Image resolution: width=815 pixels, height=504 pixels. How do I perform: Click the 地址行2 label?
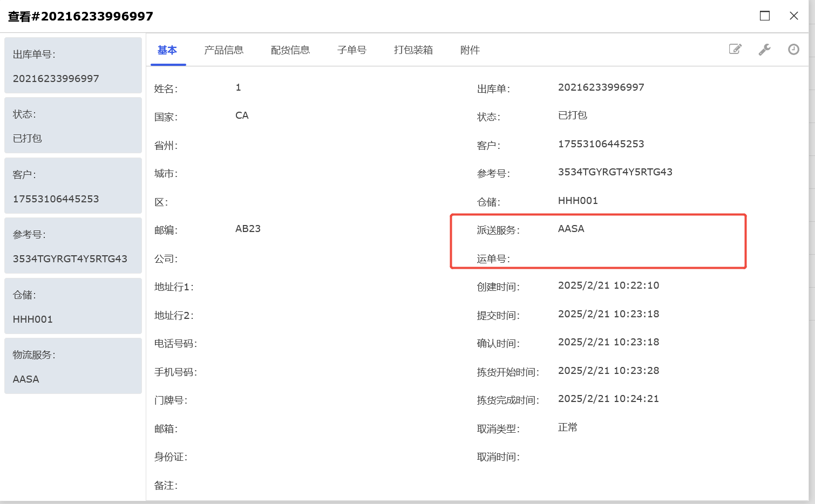(x=174, y=316)
